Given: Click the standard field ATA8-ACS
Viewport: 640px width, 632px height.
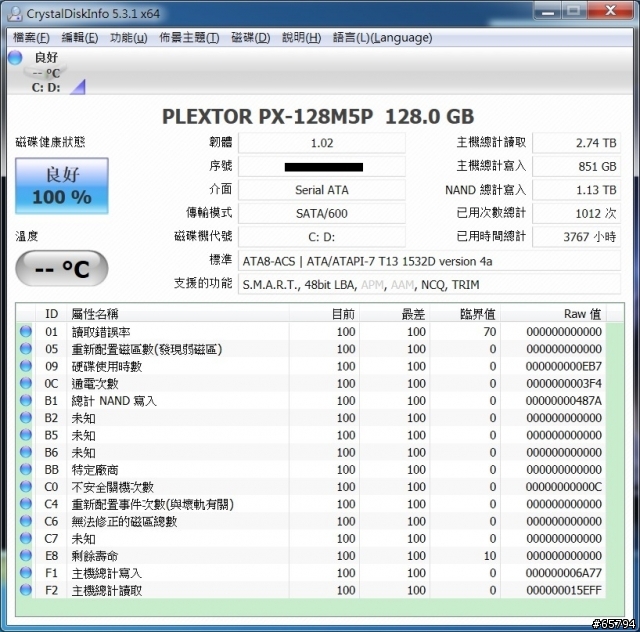Looking at the screenshot, I should (429, 261).
